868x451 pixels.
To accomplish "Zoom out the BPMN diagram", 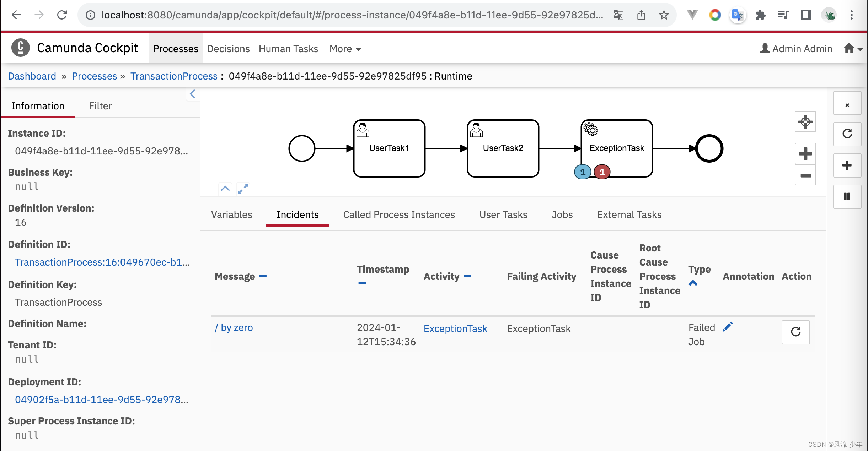I will click(x=805, y=175).
